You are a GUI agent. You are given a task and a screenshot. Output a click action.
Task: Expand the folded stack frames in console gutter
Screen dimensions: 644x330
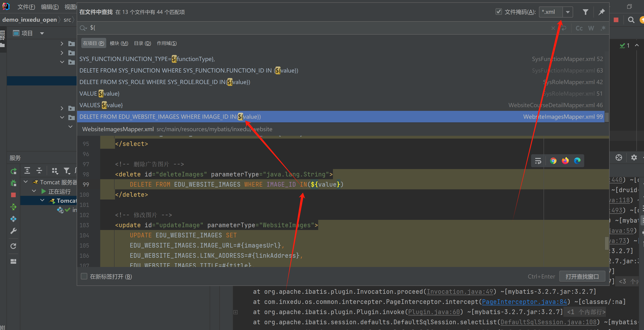(236, 312)
